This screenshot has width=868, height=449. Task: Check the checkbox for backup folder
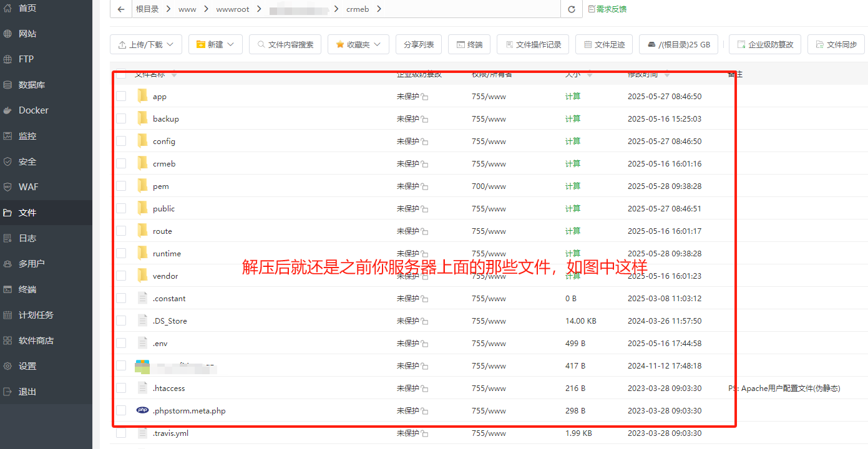tap(121, 118)
